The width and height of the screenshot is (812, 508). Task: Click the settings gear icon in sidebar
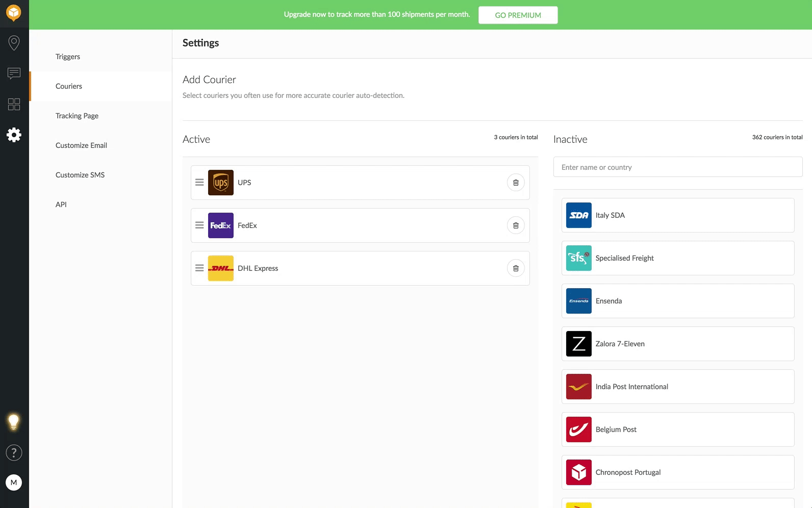(x=14, y=135)
